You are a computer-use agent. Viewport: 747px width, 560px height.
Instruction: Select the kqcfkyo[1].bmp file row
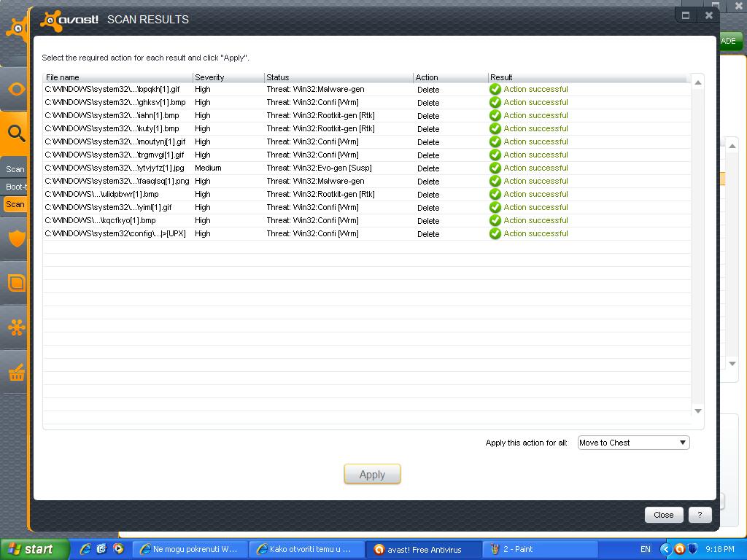[367, 220]
